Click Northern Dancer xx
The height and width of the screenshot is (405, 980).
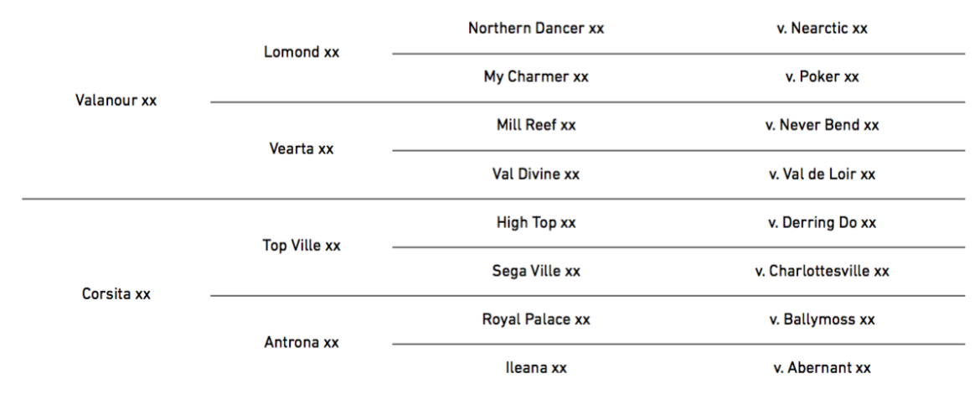click(x=536, y=29)
